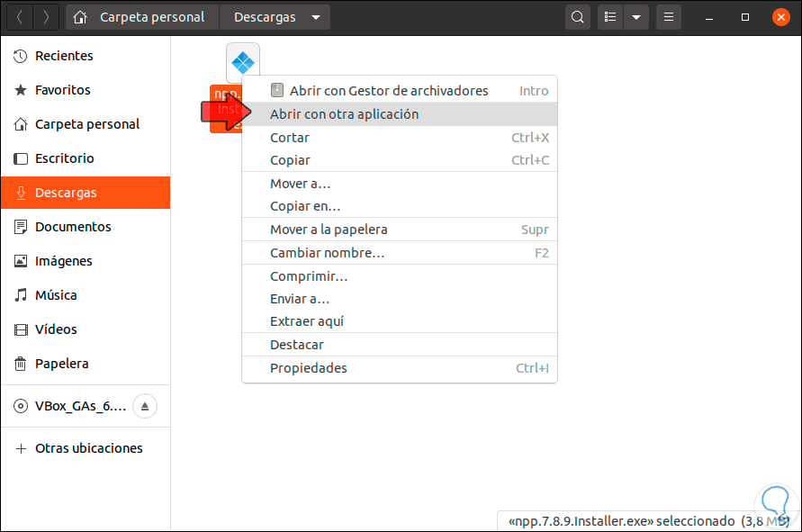Choose Mover a… option
Screen dimensions: 802x532
[x=400, y=184]
